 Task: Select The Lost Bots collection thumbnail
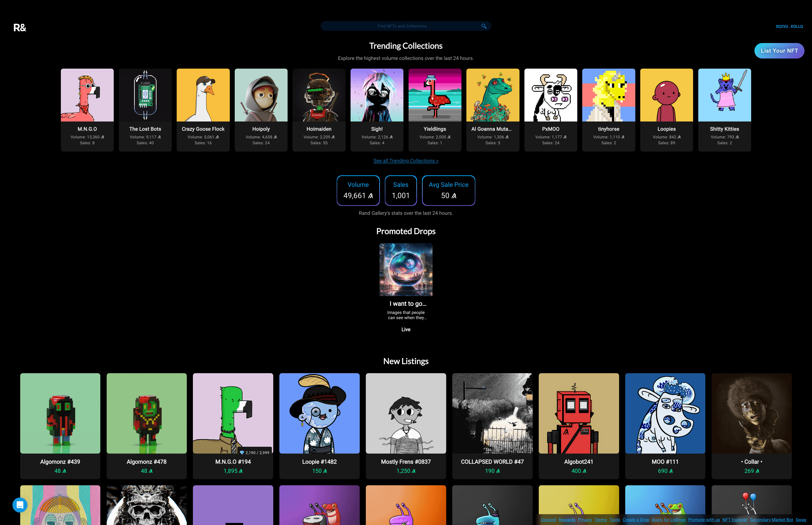tap(145, 95)
